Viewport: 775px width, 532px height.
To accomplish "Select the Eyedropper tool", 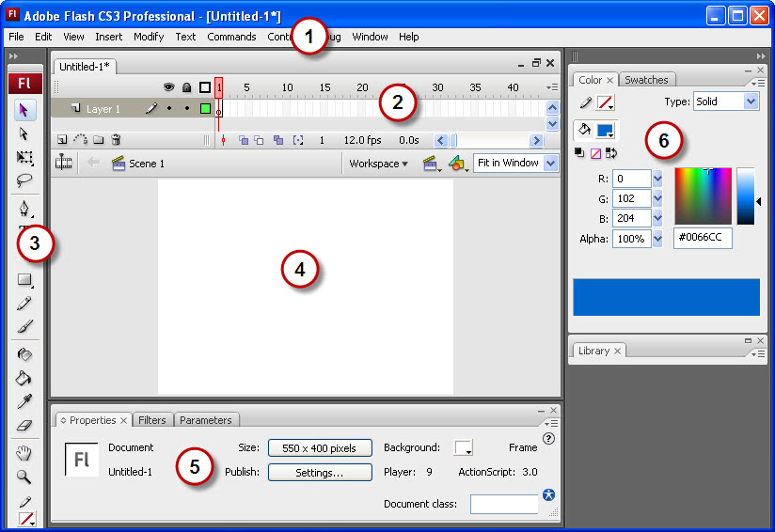I will [x=24, y=401].
